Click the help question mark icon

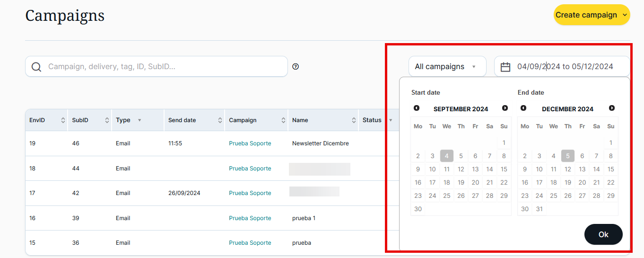(296, 67)
